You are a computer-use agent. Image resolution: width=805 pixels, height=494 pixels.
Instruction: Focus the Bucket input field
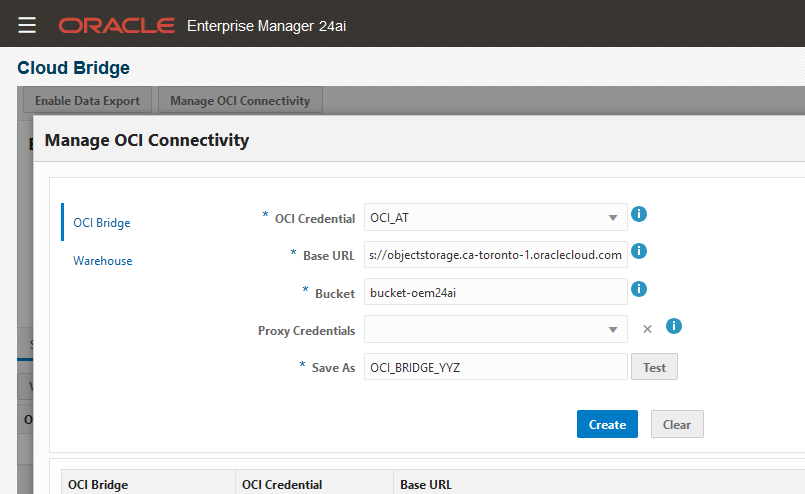(x=495, y=292)
